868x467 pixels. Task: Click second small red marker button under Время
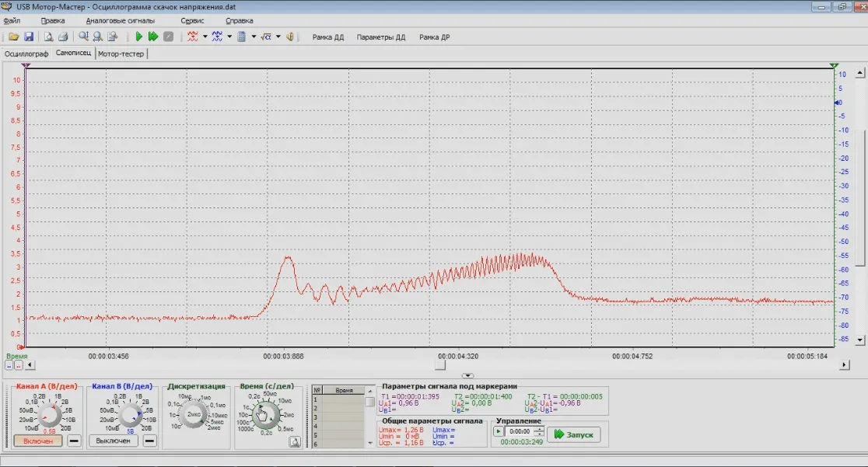pyautogui.click(x=18, y=365)
